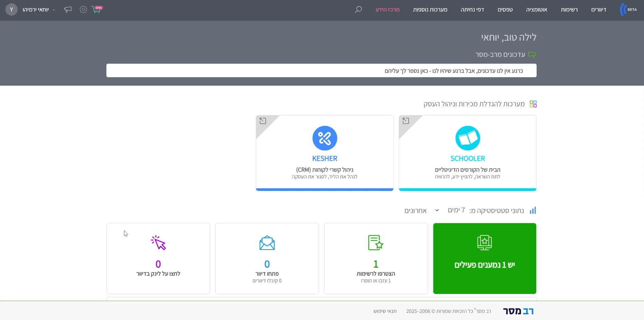Viewport: 644px width, 320px height.
Task: Open the דפי נחיתה menu
Action: tap(472, 10)
